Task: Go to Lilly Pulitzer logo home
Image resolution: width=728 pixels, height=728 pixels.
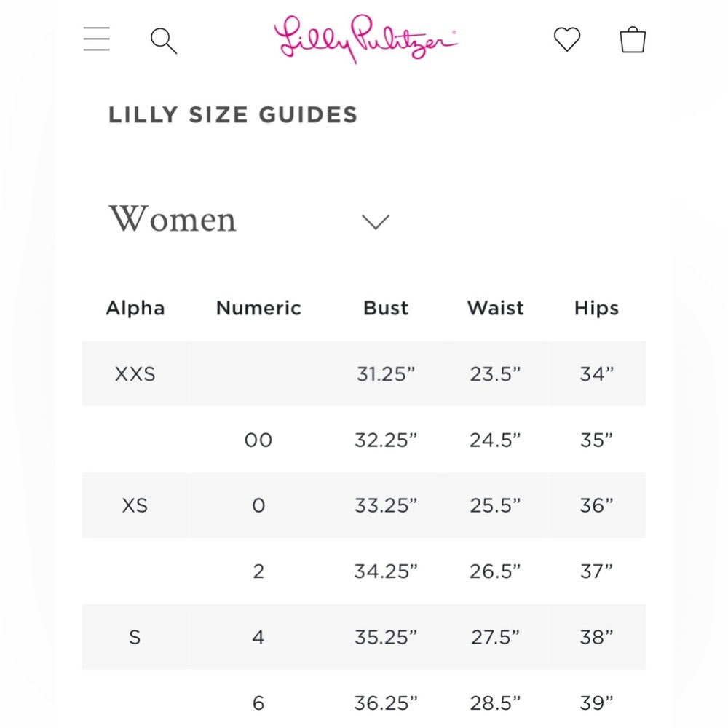Action: tap(365, 39)
